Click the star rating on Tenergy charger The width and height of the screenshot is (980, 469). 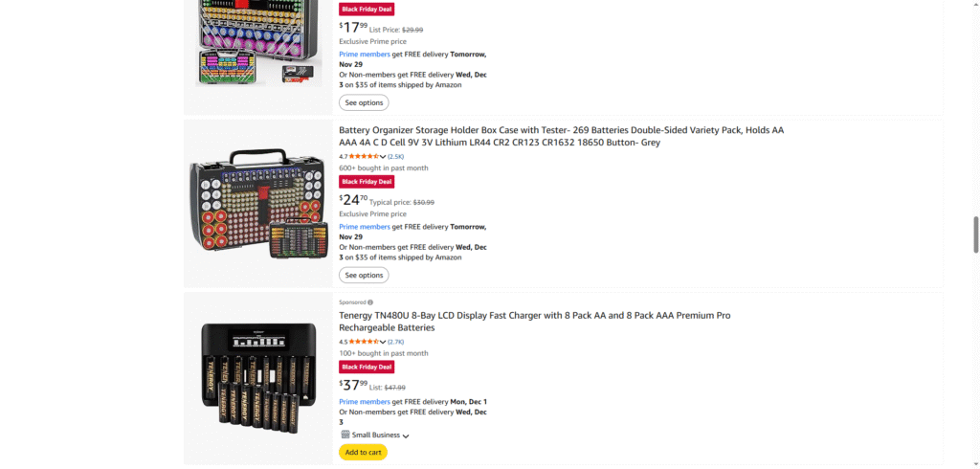tap(363, 342)
